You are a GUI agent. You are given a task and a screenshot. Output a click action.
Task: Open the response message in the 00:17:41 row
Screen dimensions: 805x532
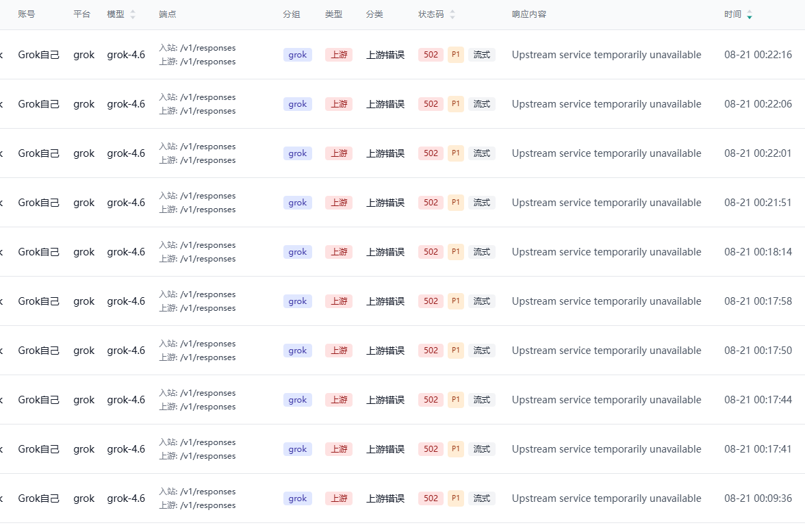pyautogui.click(x=606, y=449)
